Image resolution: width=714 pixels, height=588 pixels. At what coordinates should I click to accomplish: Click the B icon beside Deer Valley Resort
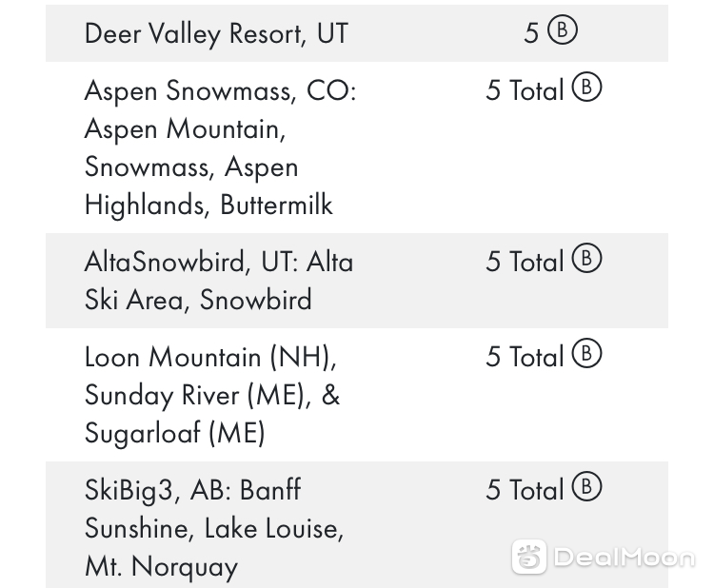pyautogui.click(x=562, y=30)
